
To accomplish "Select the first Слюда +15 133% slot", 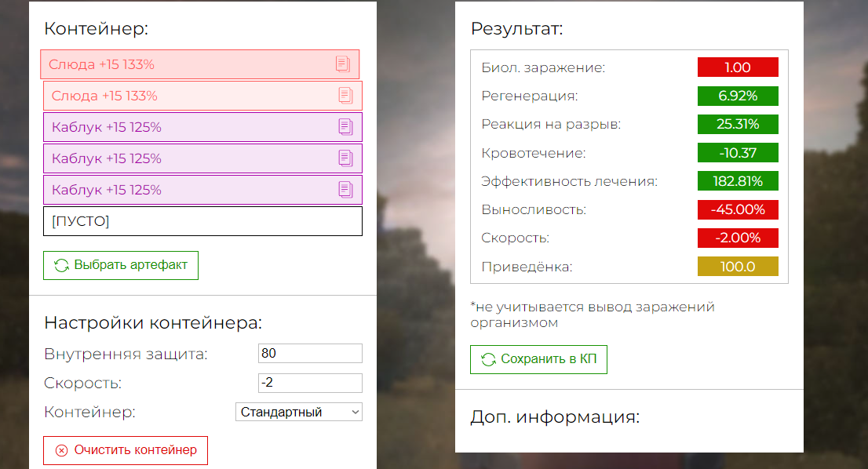I will [200, 64].
